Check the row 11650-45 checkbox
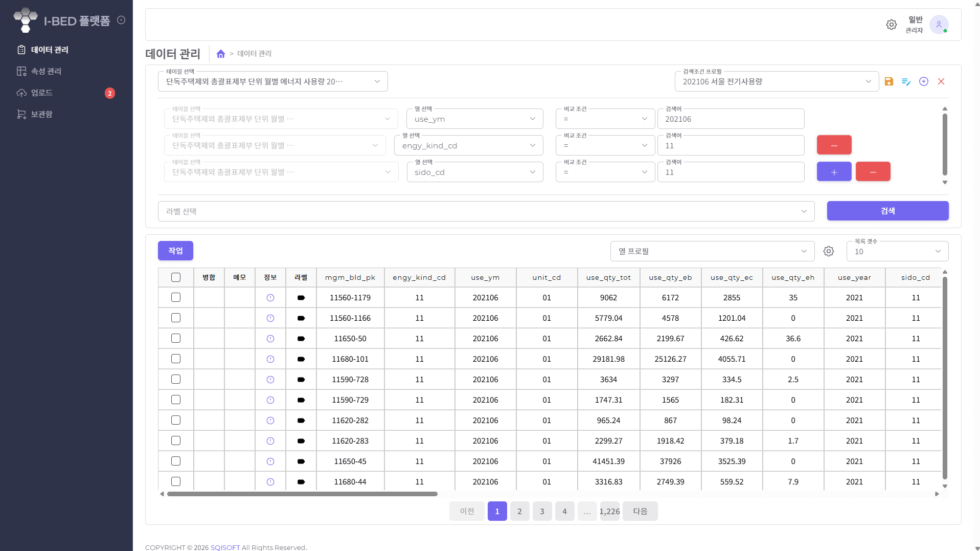 coord(176,461)
